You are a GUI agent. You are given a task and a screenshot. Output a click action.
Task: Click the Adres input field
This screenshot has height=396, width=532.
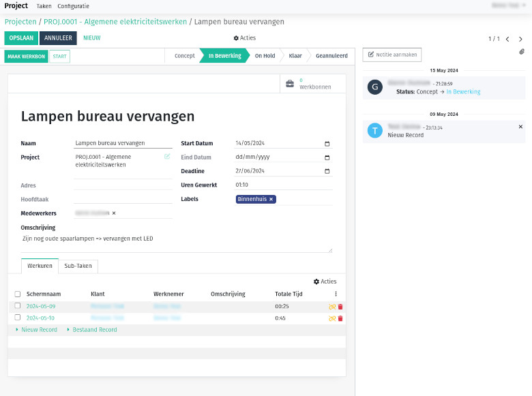[123, 185]
